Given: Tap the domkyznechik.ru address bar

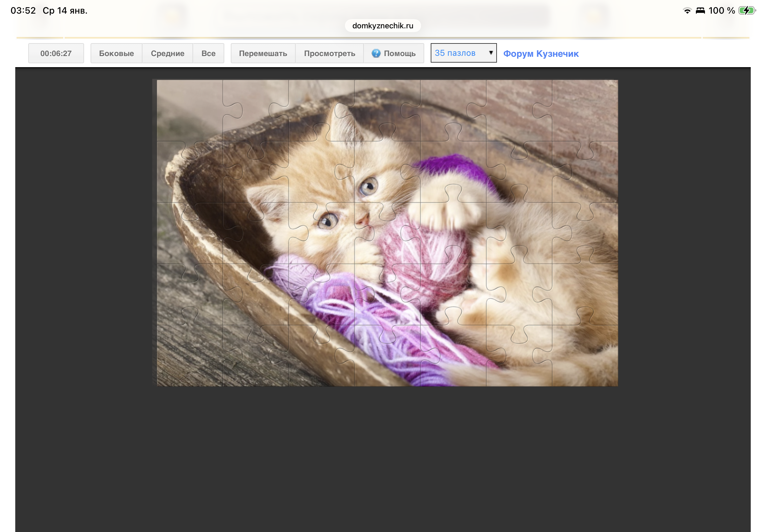Looking at the screenshot, I should click(382, 26).
